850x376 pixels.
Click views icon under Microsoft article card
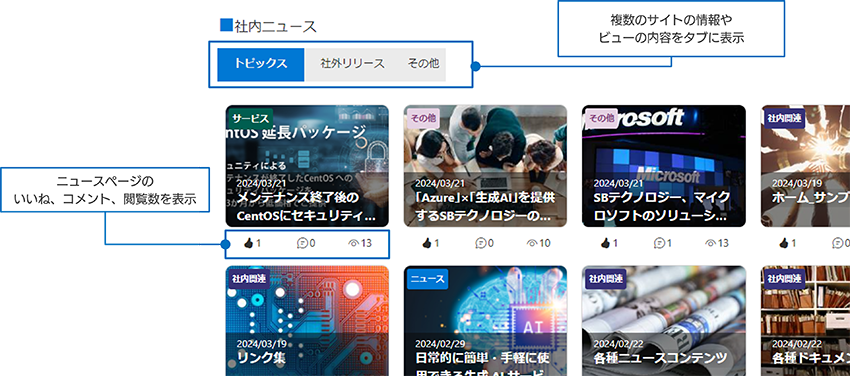point(711,243)
